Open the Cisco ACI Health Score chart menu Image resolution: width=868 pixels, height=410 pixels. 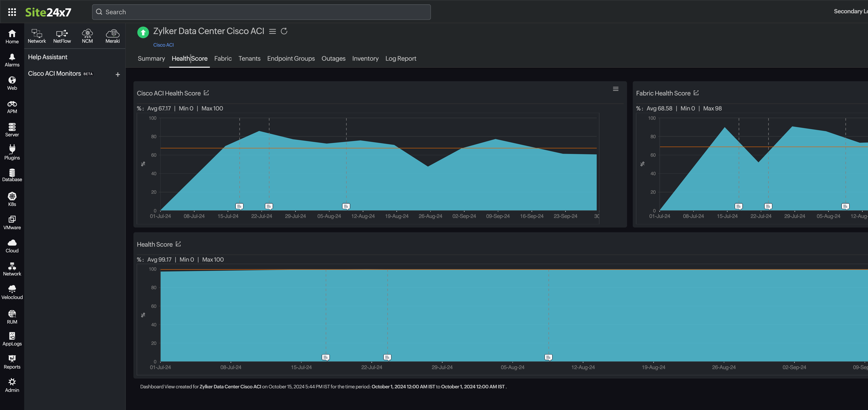pos(616,89)
